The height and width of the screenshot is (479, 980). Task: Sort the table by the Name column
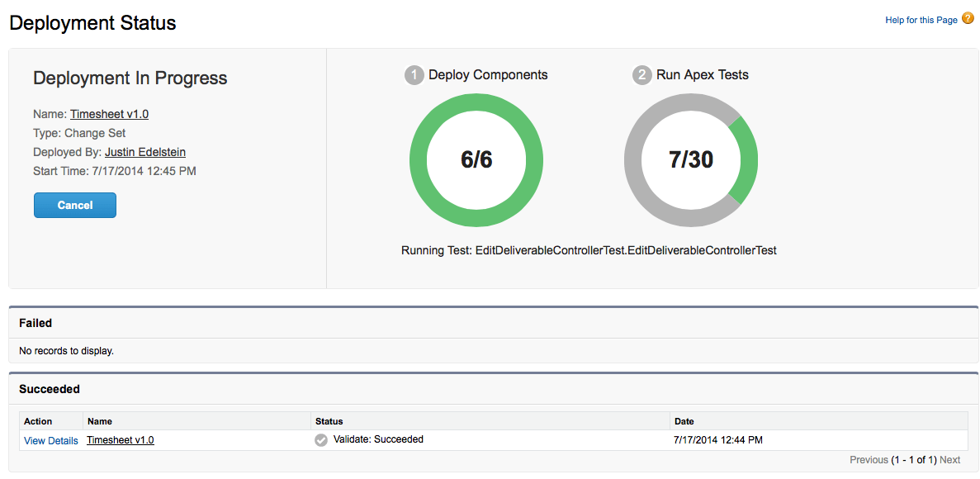click(97, 421)
